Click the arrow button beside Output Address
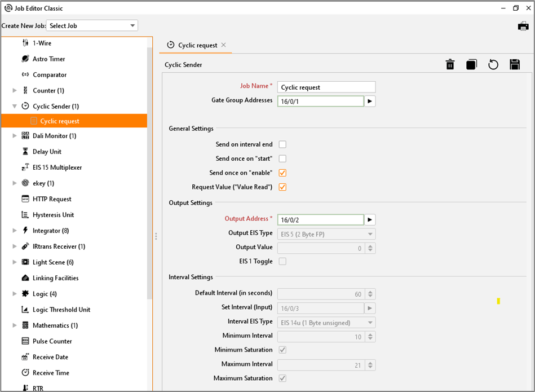Screen dimensions: 535x392 pos(370,220)
